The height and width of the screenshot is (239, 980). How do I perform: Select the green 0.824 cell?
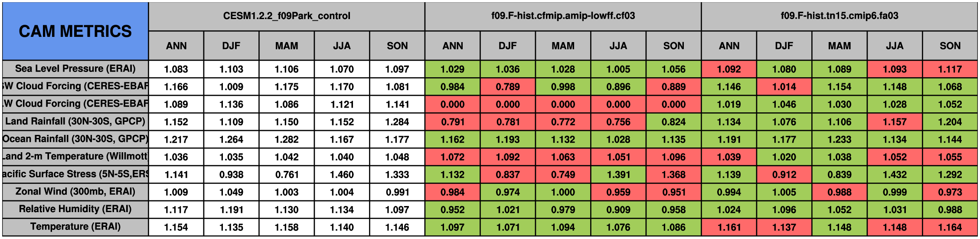coord(673,121)
